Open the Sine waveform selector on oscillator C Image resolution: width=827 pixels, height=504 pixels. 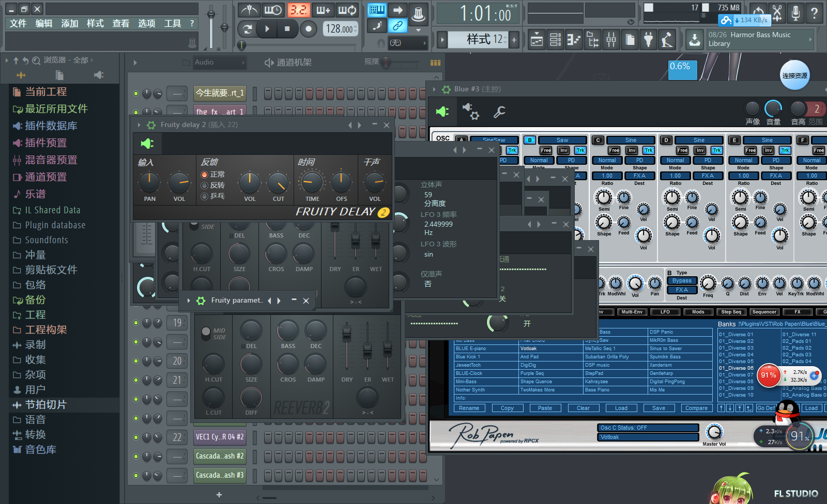point(631,140)
